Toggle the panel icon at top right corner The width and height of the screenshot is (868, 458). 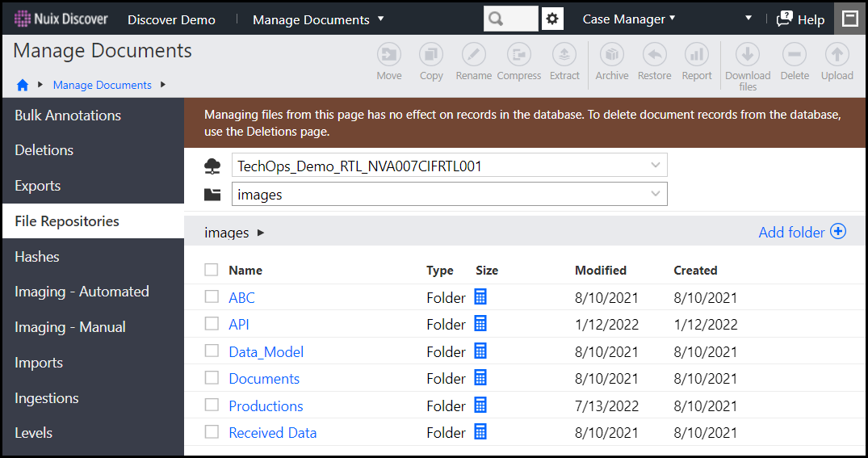point(849,19)
